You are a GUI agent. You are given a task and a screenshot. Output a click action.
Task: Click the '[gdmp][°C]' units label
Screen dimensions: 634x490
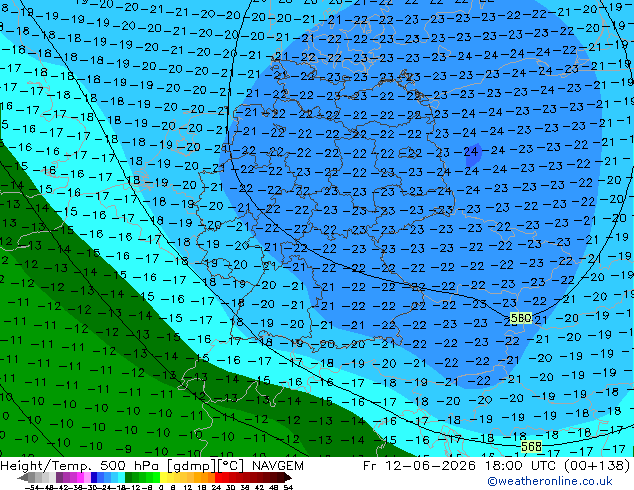pyautogui.click(x=206, y=466)
